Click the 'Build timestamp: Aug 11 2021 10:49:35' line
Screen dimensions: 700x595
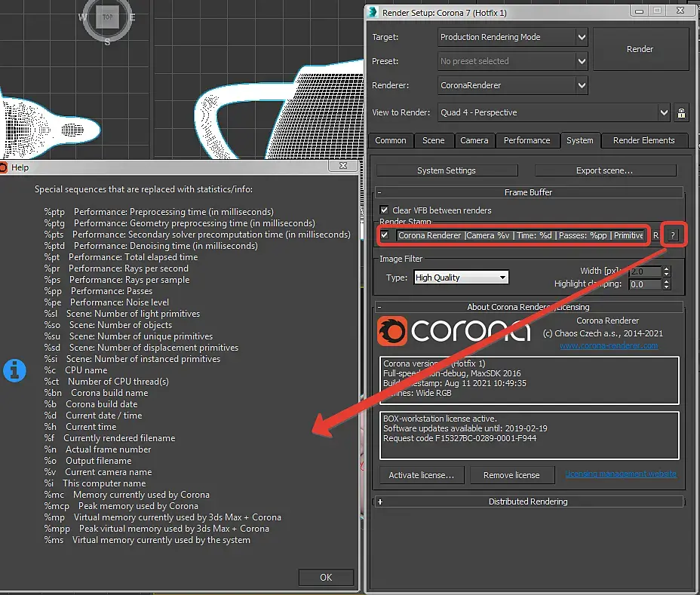pos(454,383)
